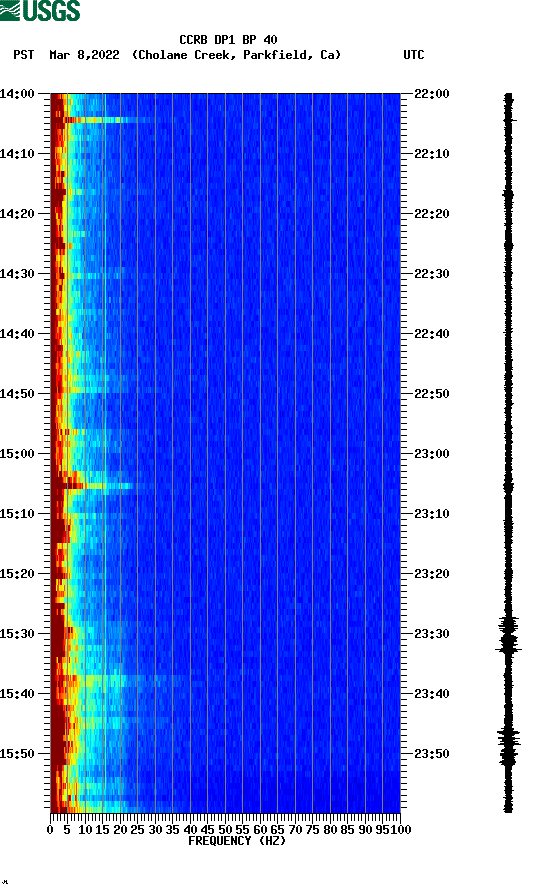Click the '23:40' UTC time label
Viewport: 552px width, 893px height.
[x=431, y=694]
